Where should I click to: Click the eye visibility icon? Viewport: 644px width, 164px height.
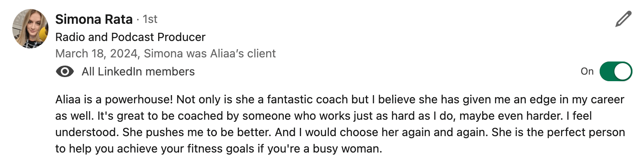(x=64, y=72)
